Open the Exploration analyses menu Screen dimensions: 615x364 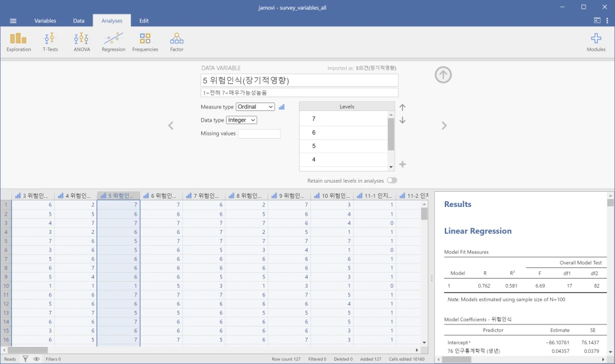coord(18,42)
